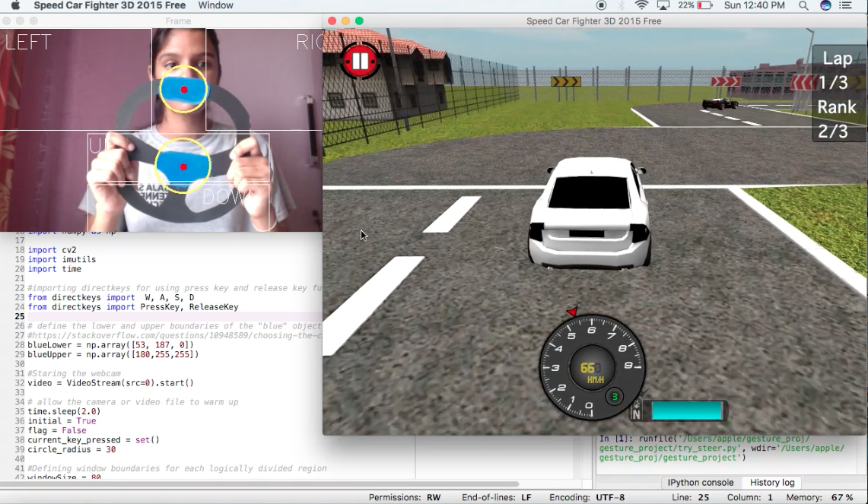The width and height of the screenshot is (868, 504).
Task: Click the DOWN region label in Frame window
Action: (x=231, y=196)
